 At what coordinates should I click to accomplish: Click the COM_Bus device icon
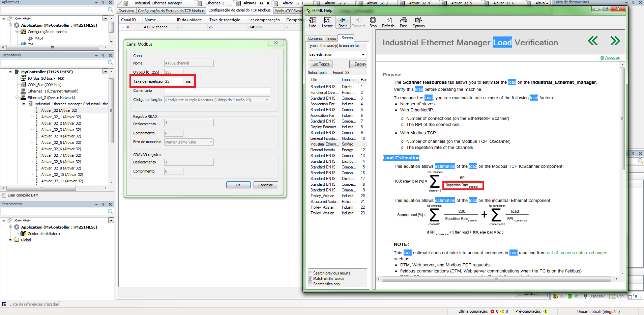pyautogui.click(x=23, y=85)
